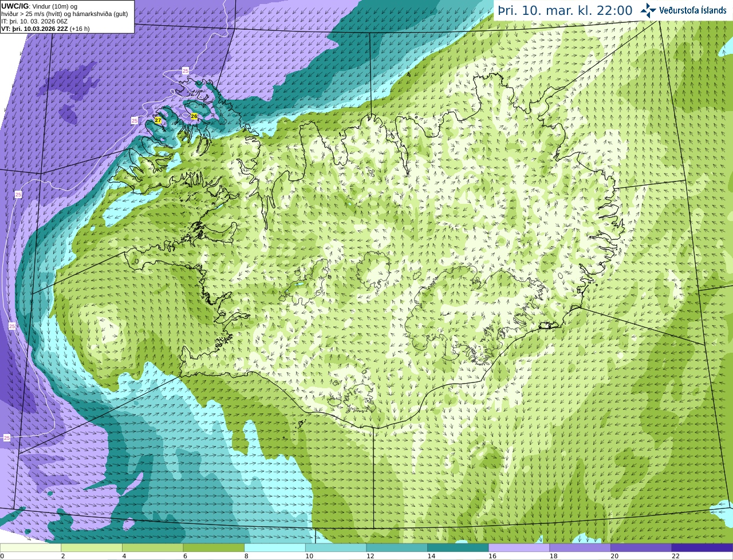Pick the 0–2 m/s pale cream swatch

30,548
